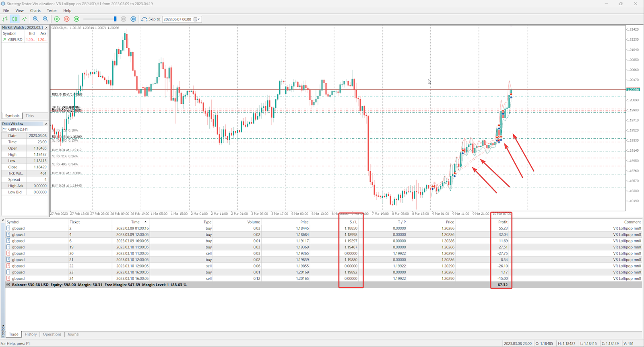Start the green play button
The height and width of the screenshot is (347, 644).
point(57,19)
